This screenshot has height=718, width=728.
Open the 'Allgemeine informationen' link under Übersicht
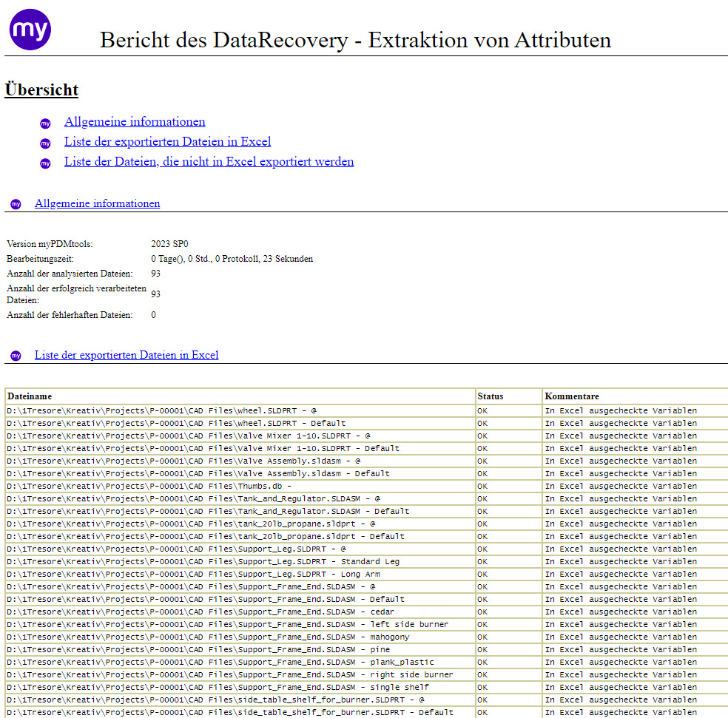click(135, 121)
